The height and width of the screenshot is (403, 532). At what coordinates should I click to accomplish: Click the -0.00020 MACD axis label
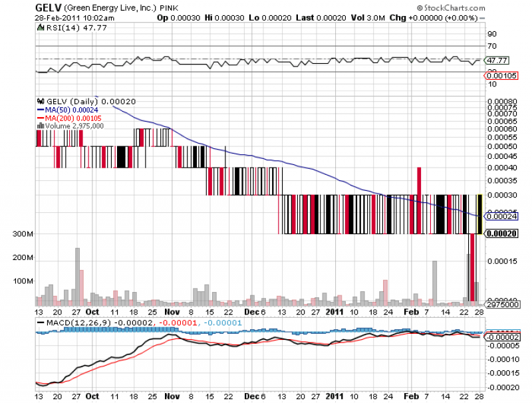click(x=503, y=388)
